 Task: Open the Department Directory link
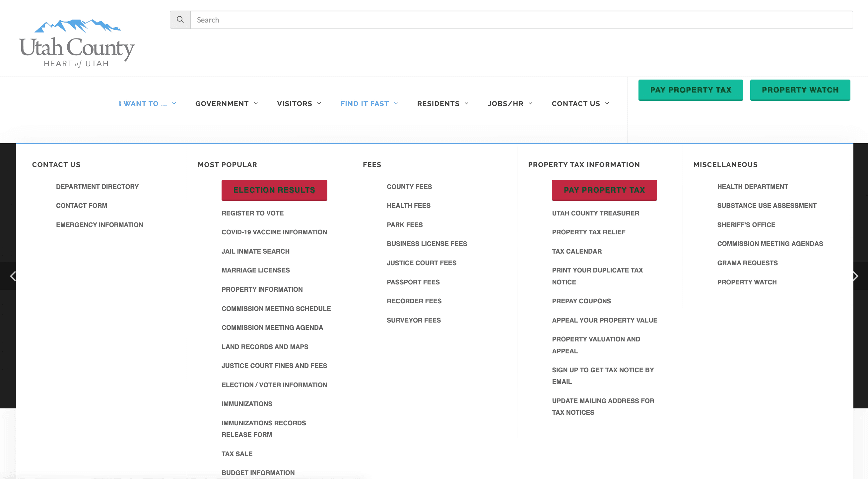98,187
